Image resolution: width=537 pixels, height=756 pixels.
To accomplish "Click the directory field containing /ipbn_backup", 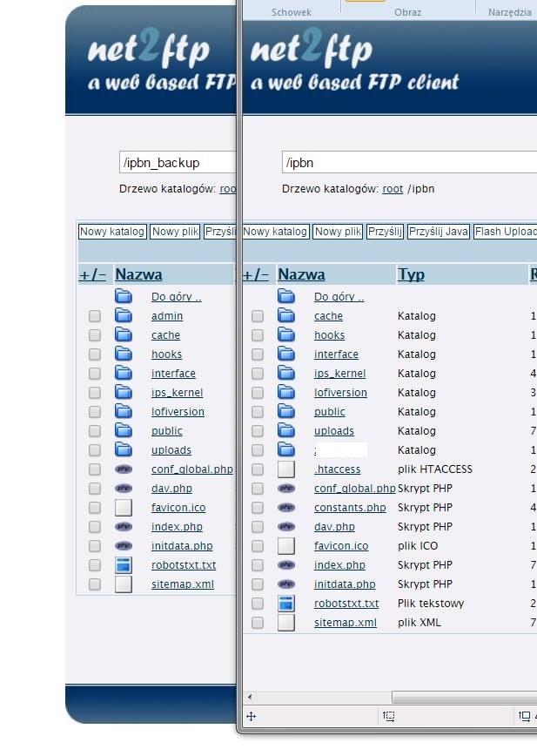I will coord(178,163).
